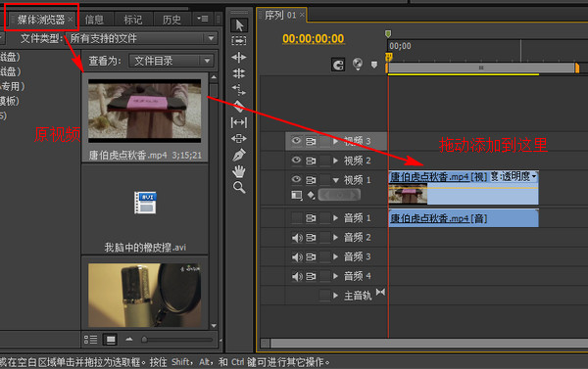Set Encore chapter marker disc icon
This screenshot has width=588, height=369.
tap(358, 64)
